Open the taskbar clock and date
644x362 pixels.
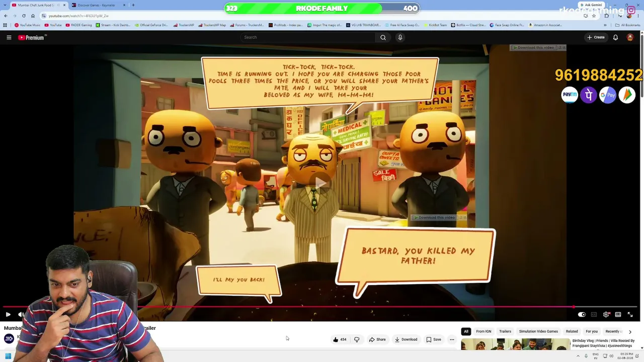[626, 356]
